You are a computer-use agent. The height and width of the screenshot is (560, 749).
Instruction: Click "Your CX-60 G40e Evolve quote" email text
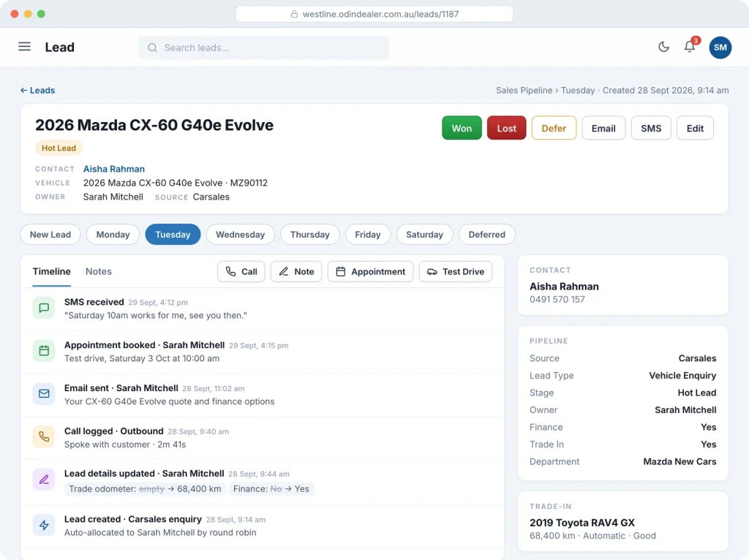pos(170,401)
